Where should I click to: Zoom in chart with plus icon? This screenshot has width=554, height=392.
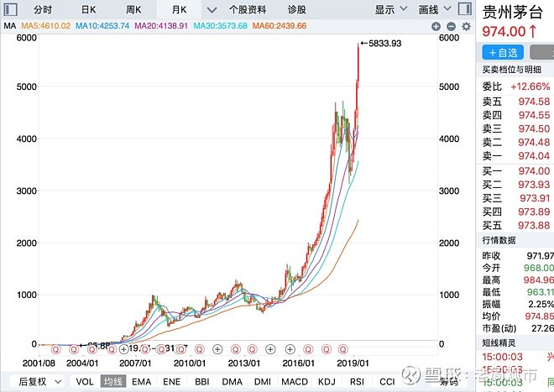coord(436,26)
